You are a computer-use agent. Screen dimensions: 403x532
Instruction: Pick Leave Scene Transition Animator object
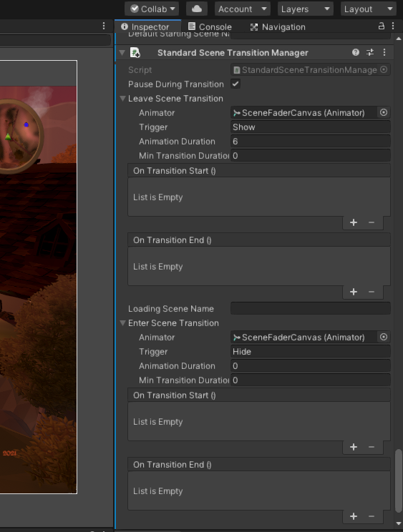click(x=384, y=113)
